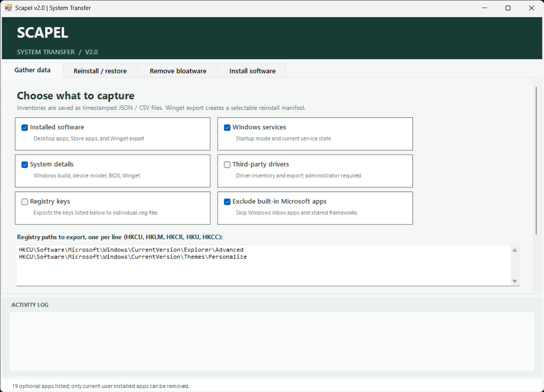Click the Scapel app icon in title bar
The image size is (544, 392).
pyautogui.click(x=8, y=8)
